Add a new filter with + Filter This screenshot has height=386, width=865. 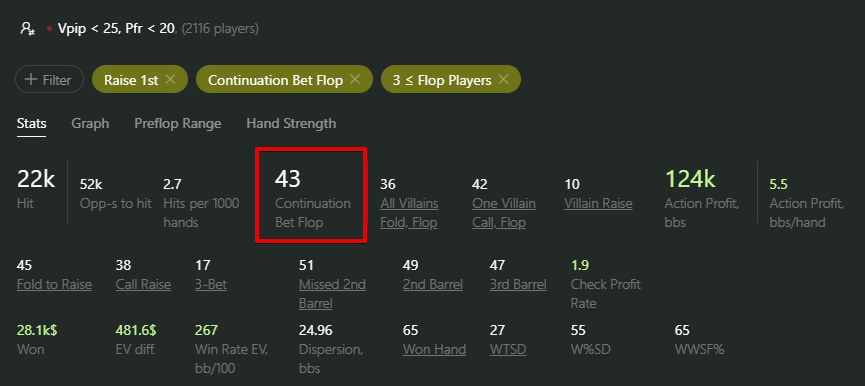(x=49, y=80)
